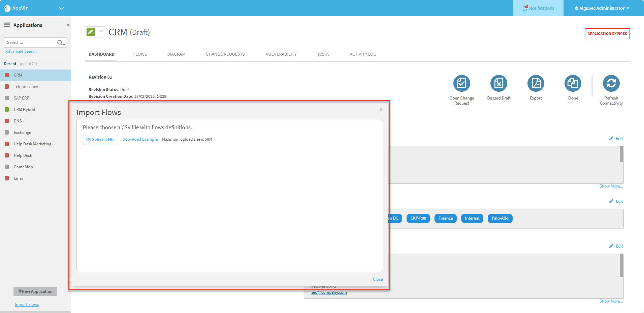Image resolution: width=644 pixels, height=313 pixels.
Task: Expand the AppViz product dropdown
Action: pyautogui.click(x=61, y=8)
